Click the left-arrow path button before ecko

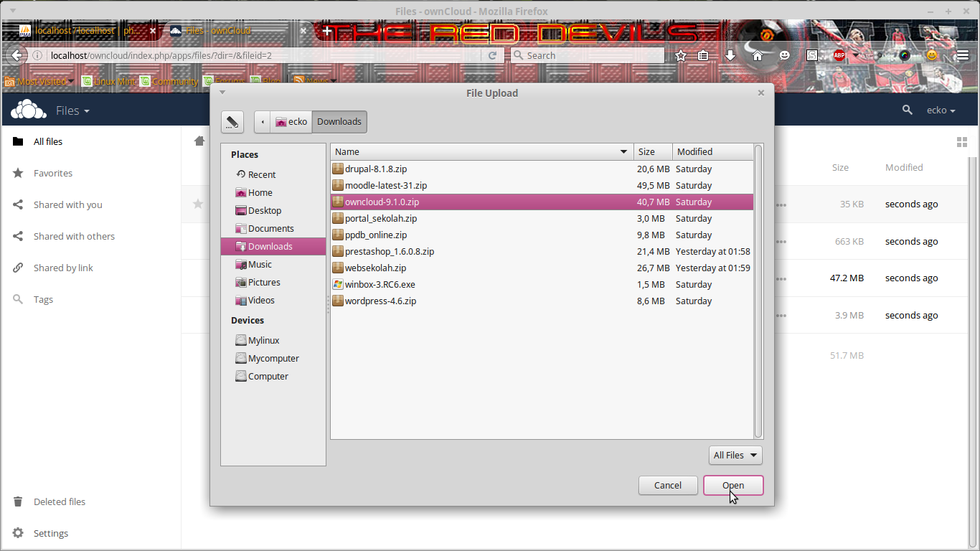263,122
